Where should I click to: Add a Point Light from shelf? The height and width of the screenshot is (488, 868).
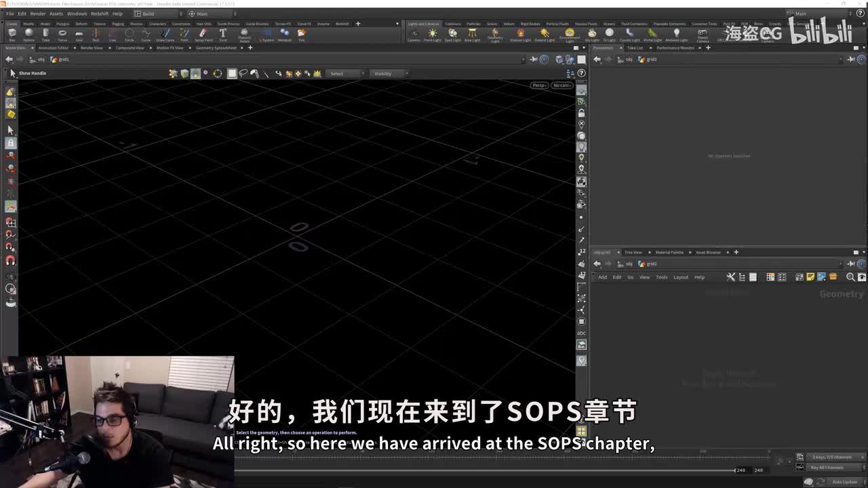(433, 35)
